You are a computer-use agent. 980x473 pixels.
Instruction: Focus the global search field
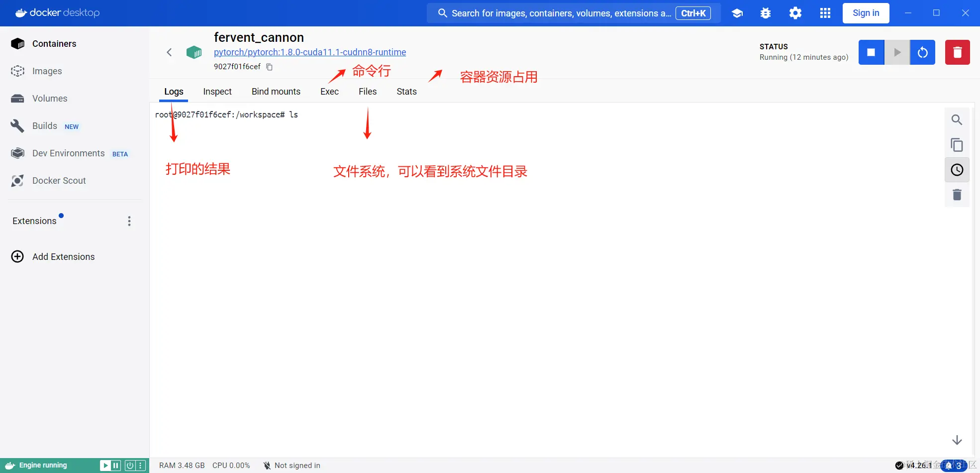click(574, 13)
